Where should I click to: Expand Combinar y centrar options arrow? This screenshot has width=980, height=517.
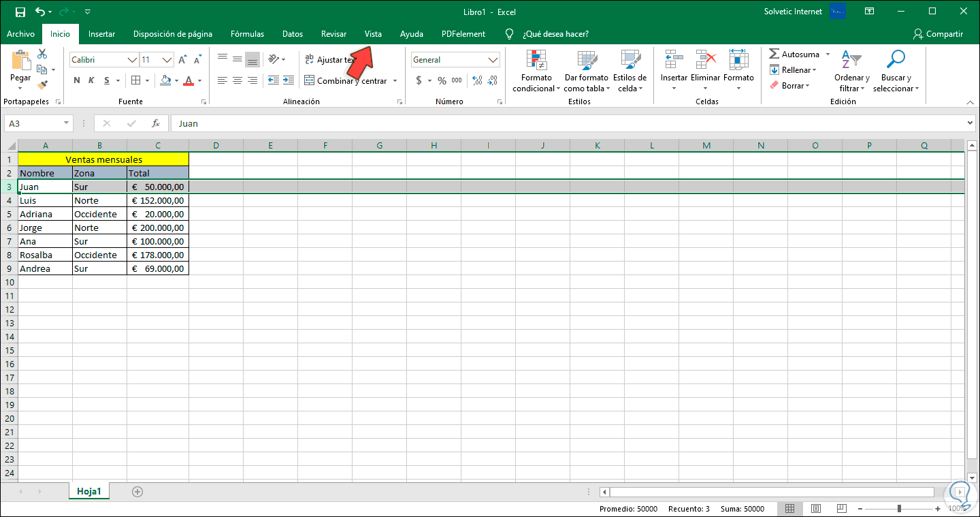click(x=395, y=81)
